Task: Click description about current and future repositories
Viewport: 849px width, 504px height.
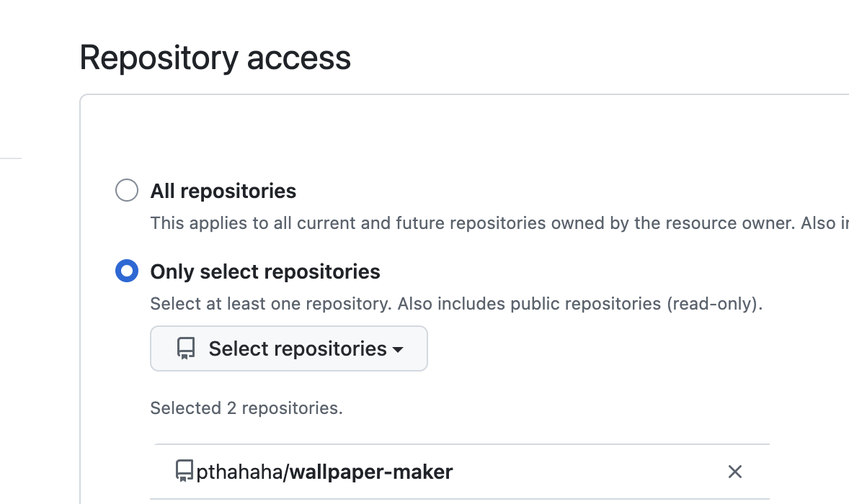Action: tap(499, 222)
